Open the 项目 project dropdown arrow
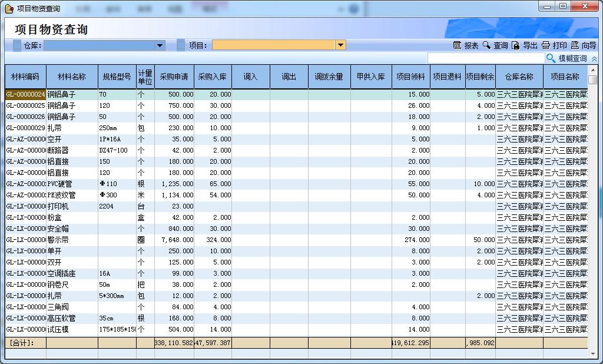Viewport: 603px width, 364px height. coord(340,45)
